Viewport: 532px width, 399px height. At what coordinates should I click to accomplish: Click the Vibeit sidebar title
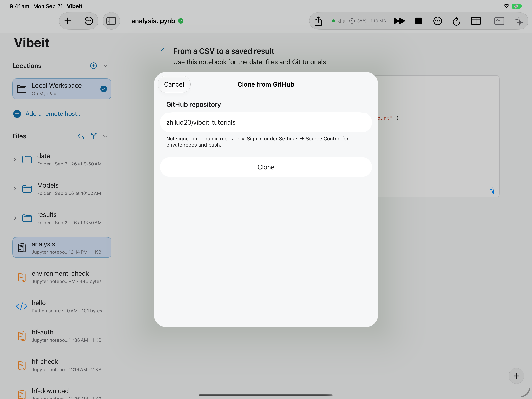32,43
